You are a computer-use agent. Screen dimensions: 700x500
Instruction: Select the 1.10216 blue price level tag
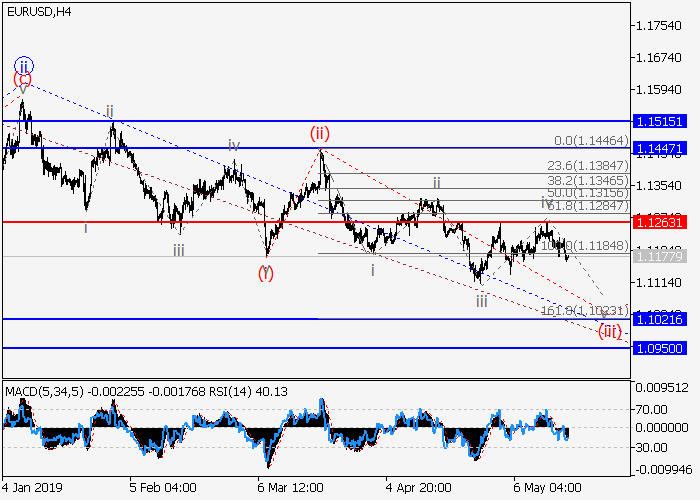pos(664,319)
